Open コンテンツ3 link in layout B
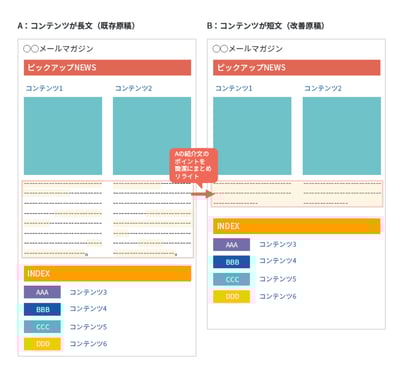This screenshot has width=400, height=371. tap(278, 244)
